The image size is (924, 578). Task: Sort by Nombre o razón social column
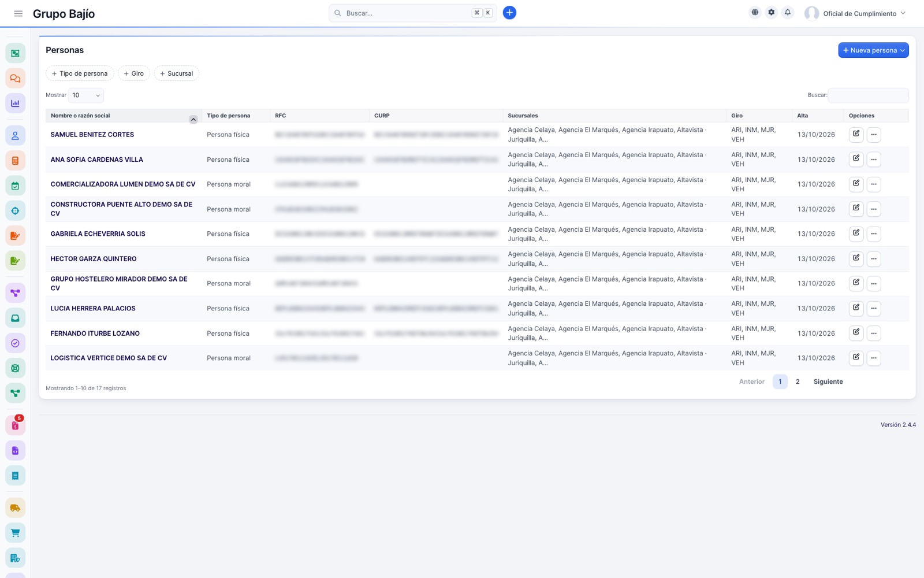[x=124, y=116]
